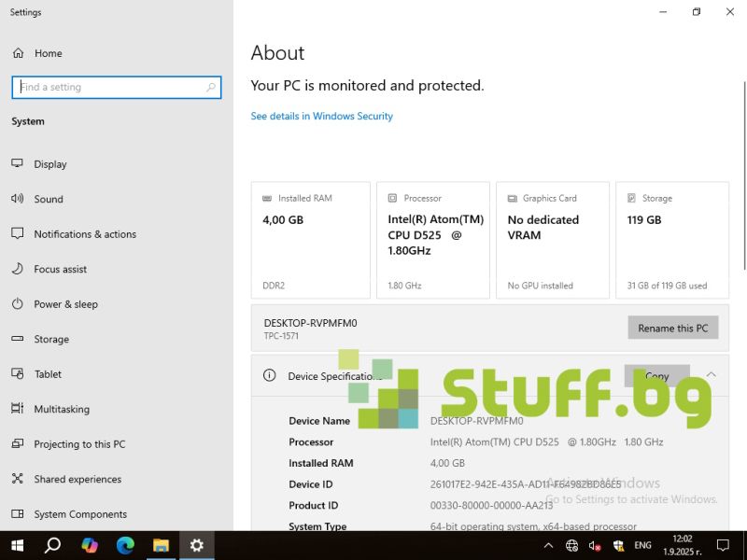Click the Power & sleep icon
Screen dimensions: 747x560
(x=17, y=304)
